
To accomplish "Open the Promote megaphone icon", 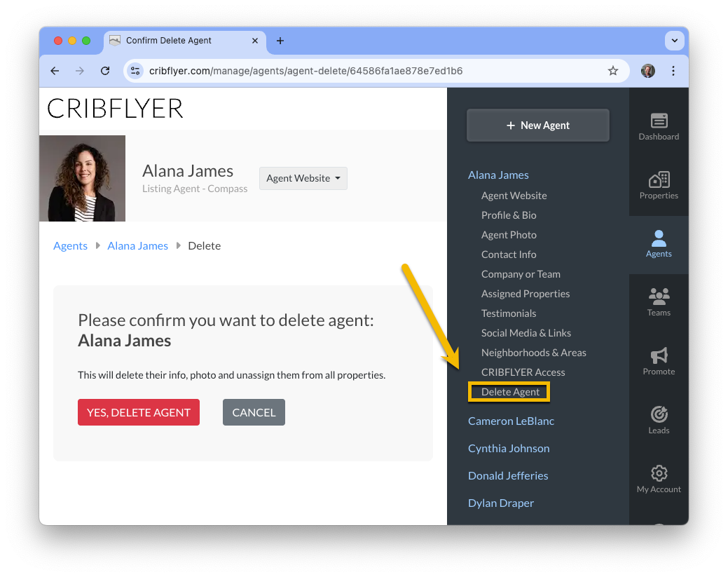I will [x=659, y=356].
